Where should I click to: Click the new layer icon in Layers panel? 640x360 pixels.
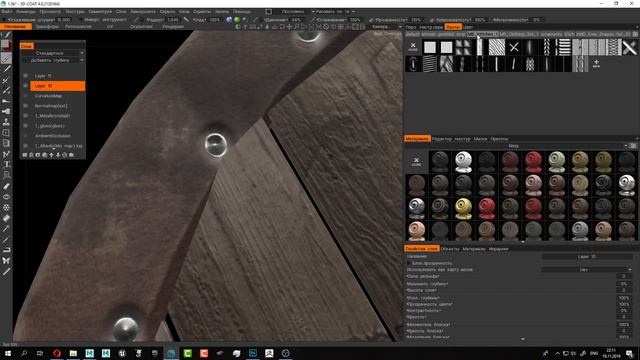(x=24, y=155)
